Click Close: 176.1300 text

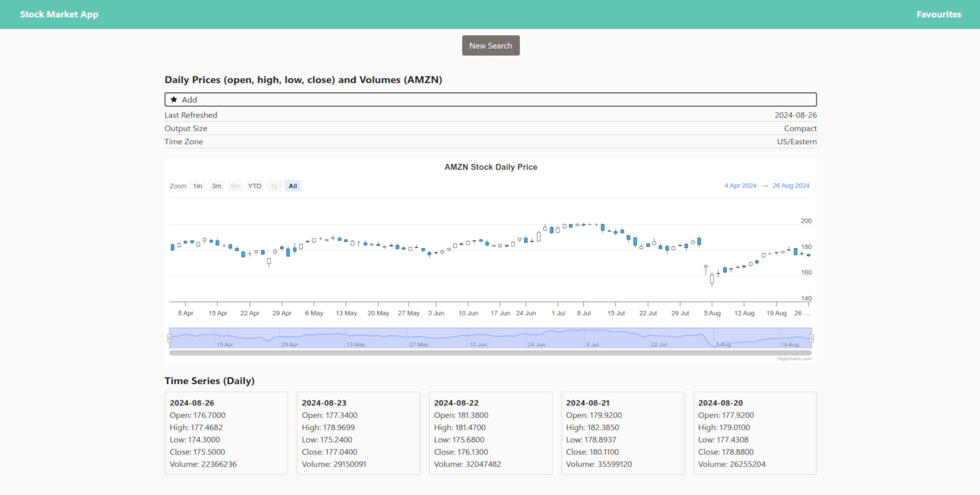click(x=461, y=452)
